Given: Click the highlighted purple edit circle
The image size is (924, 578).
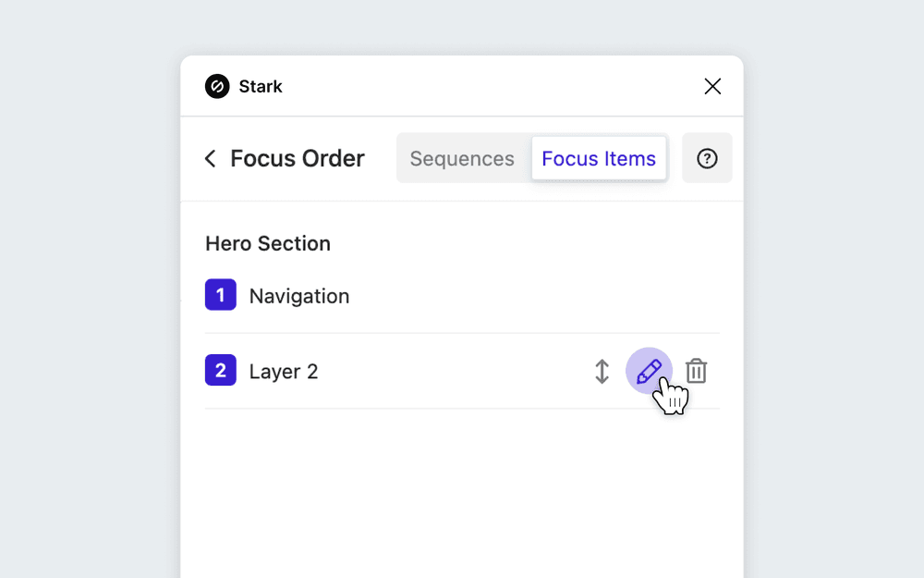Looking at the screenshot, I should pos(650,370).
